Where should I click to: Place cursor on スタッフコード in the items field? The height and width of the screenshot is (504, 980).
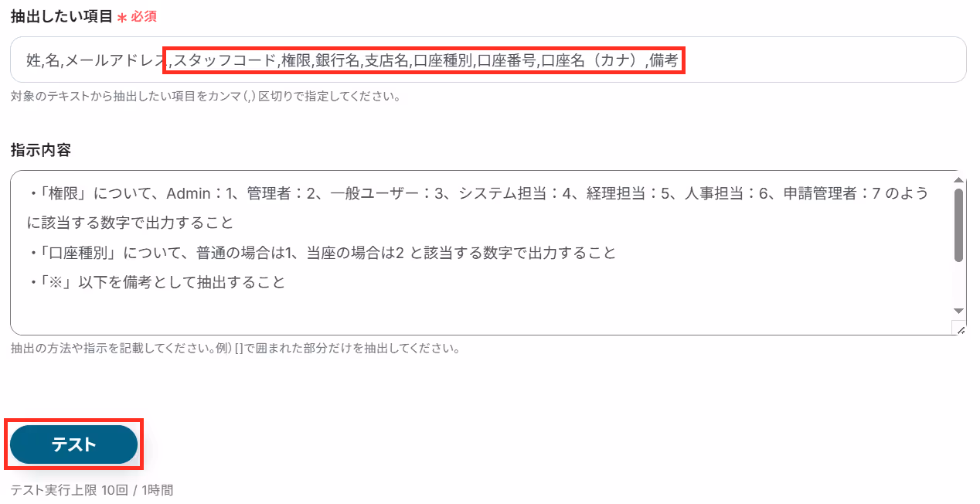(x=224, y=60)
